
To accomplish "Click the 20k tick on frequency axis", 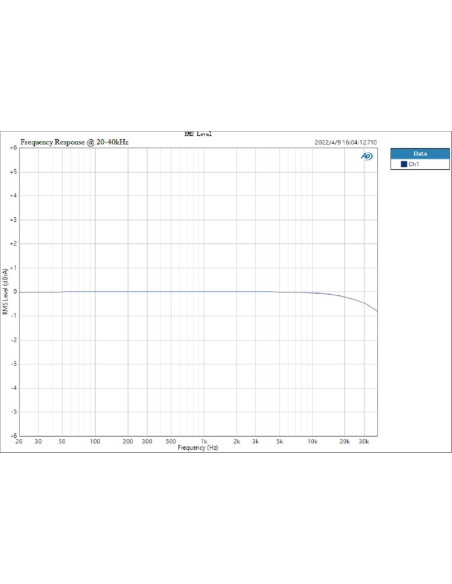I will [x=344, y=441].
